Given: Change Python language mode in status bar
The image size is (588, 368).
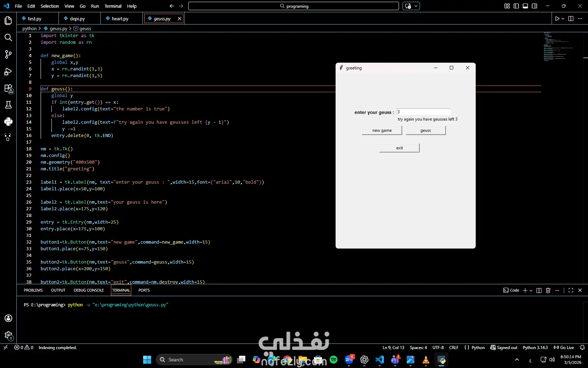Looking at the screenshot, I should 478,348.
